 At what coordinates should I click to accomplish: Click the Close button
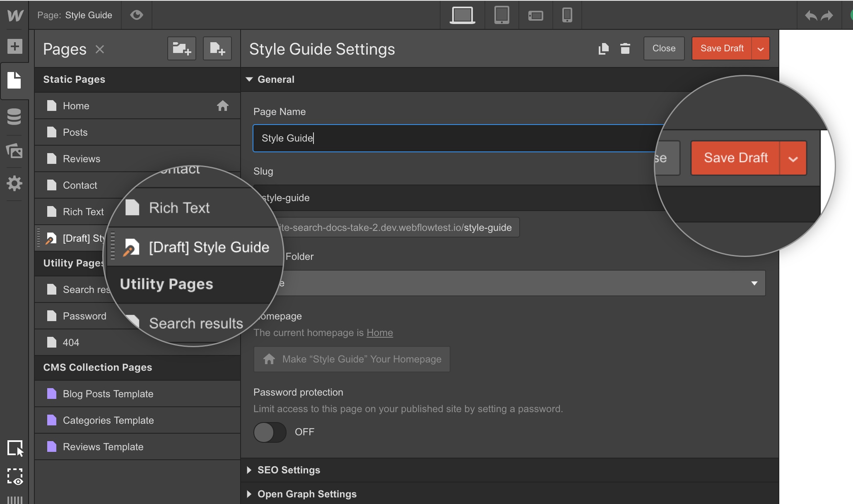click(x=663, y=48)
